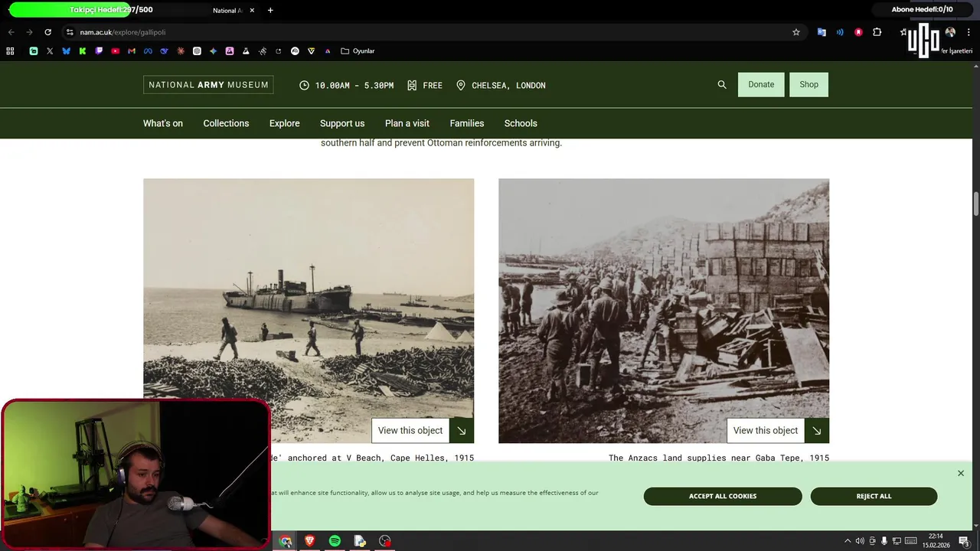The width and height of the screenshot is (980, 551).
Task: Open the Claude starburst bookmark
Action: pos(181,51)
